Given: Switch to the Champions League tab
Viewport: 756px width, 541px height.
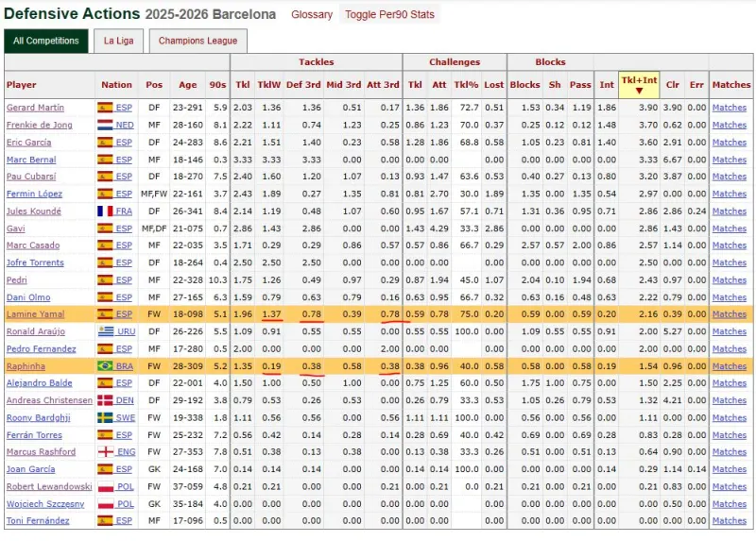Looking at the screenshot, I should click(x=198, y=41).
